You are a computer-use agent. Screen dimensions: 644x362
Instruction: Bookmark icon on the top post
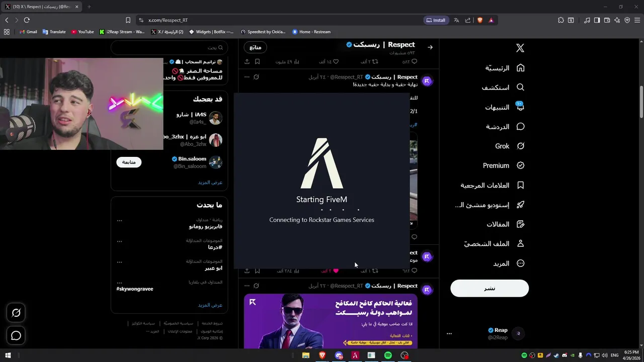257,61
